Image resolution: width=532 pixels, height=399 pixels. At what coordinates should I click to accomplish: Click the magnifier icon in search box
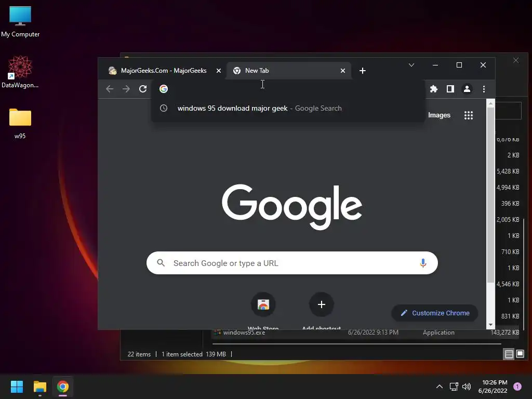[161, 262]
